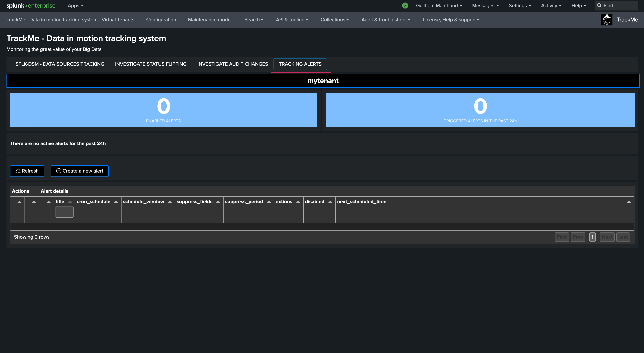Click the green health status check icon

point(405,5)
